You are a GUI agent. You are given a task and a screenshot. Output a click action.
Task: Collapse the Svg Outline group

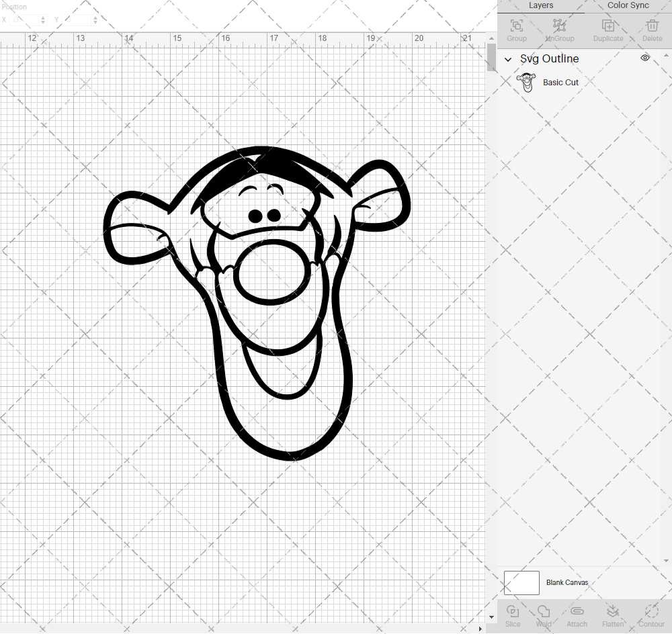508,59
